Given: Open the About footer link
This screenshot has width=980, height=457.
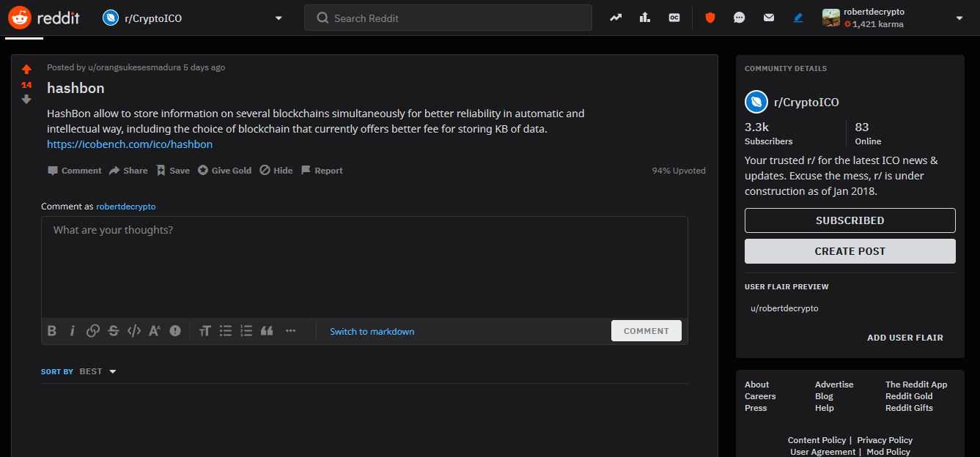Looking at the screenshot, I should (x=757, y=384).
